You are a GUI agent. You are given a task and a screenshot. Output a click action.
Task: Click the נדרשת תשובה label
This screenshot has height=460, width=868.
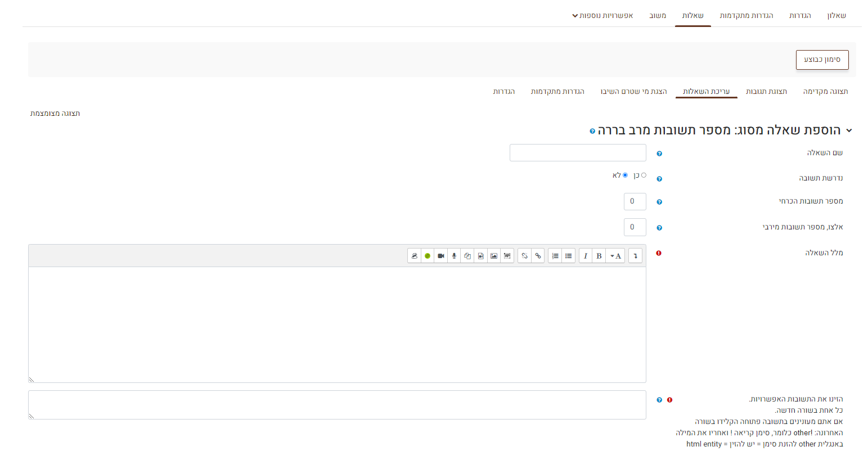click(821, 178)
